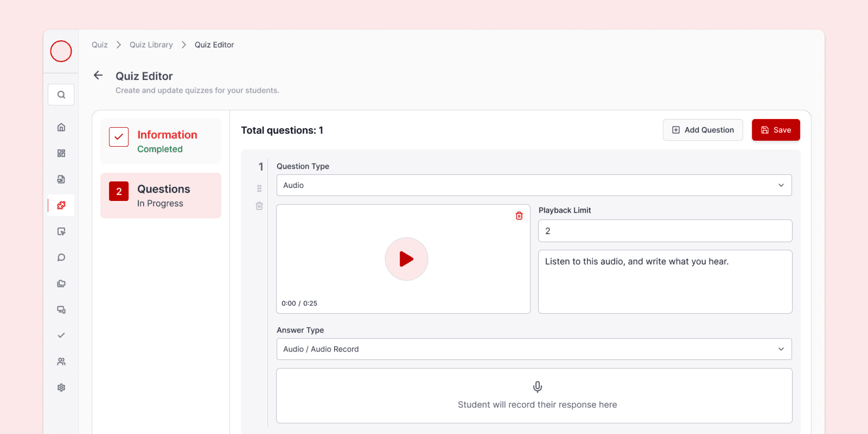Open the Question Type dropdown showing Audio

(534, 185)
